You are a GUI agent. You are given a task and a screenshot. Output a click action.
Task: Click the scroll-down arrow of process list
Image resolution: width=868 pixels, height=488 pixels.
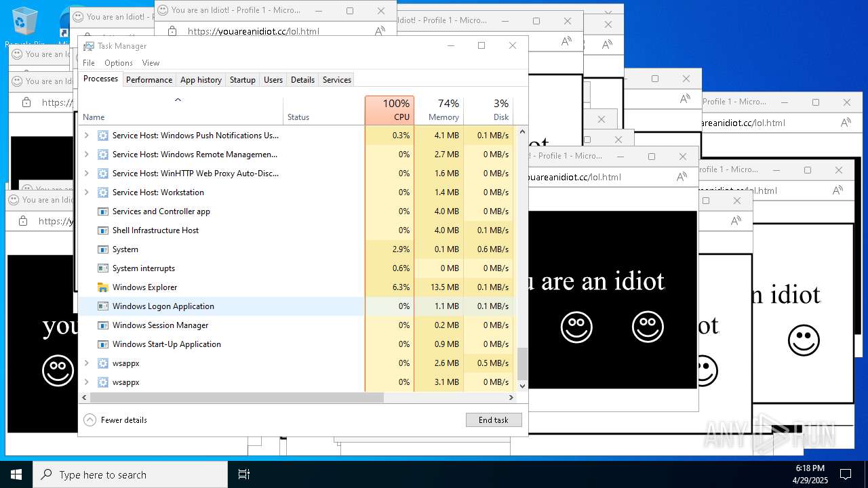[x=522, y=386]
